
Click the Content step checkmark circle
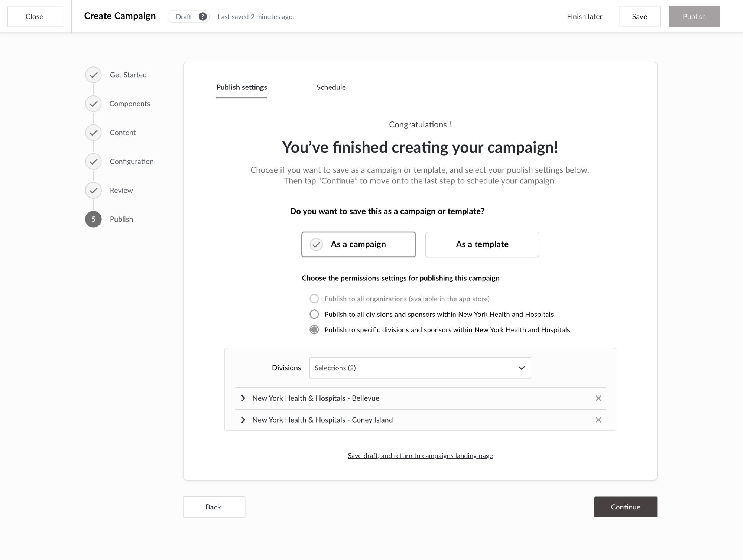click(x=93, y=133)
